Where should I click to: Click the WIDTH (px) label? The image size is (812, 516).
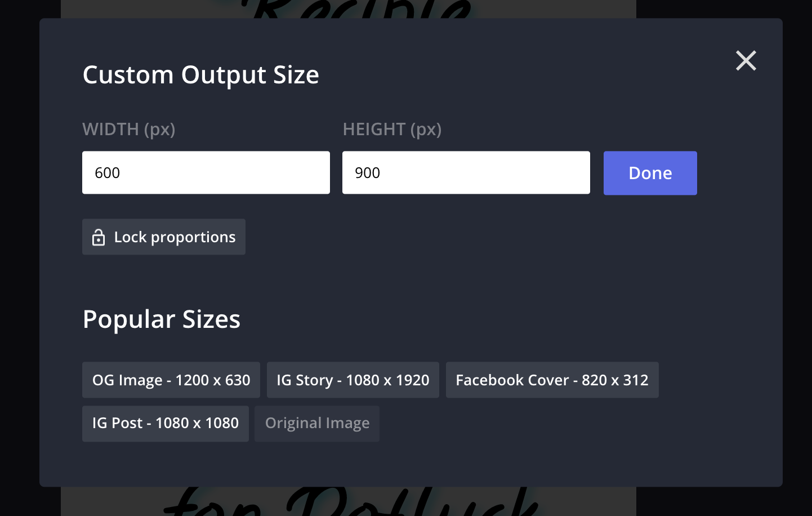pos(129,130)
